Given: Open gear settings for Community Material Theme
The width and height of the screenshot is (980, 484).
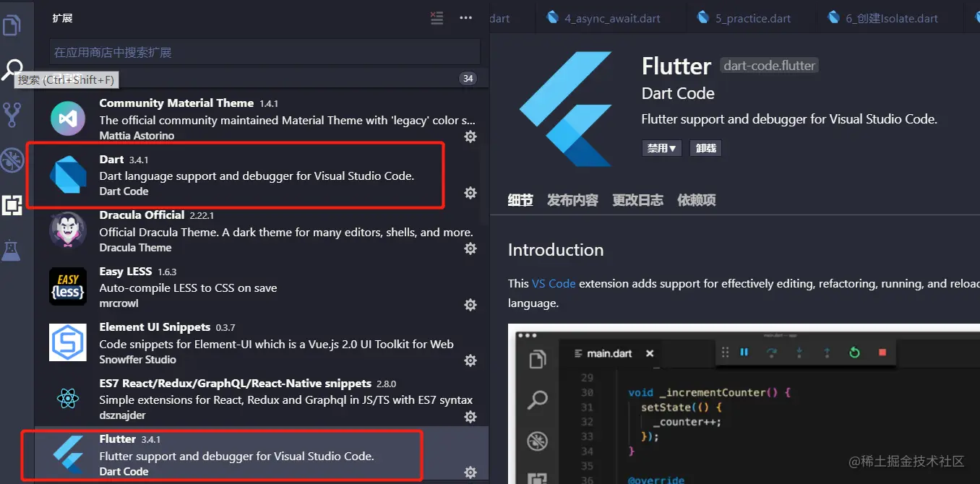Looking at the screenshot, I should 470,136.
